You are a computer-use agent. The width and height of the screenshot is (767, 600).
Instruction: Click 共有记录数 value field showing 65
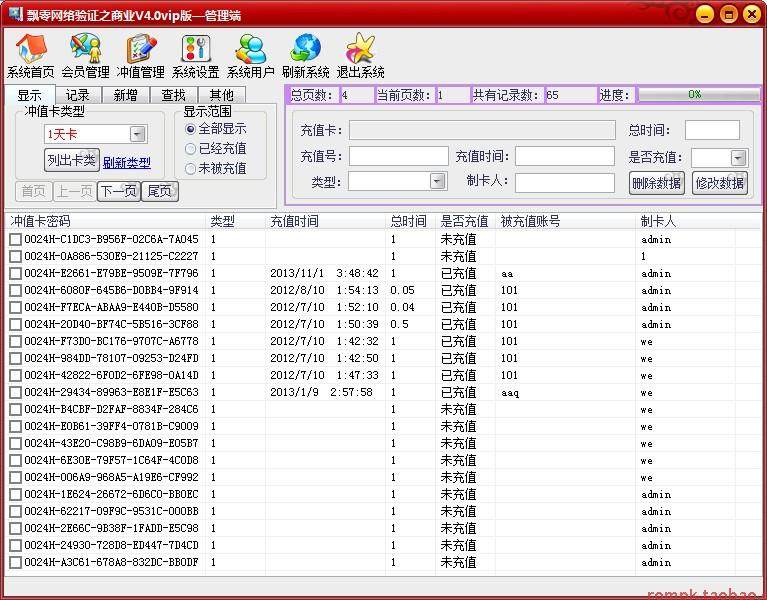[571, 95]
